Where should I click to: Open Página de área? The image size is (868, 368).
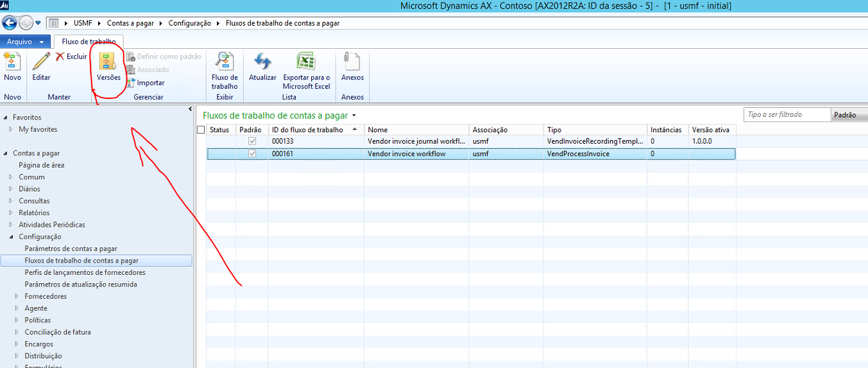[x=42, y=165]
